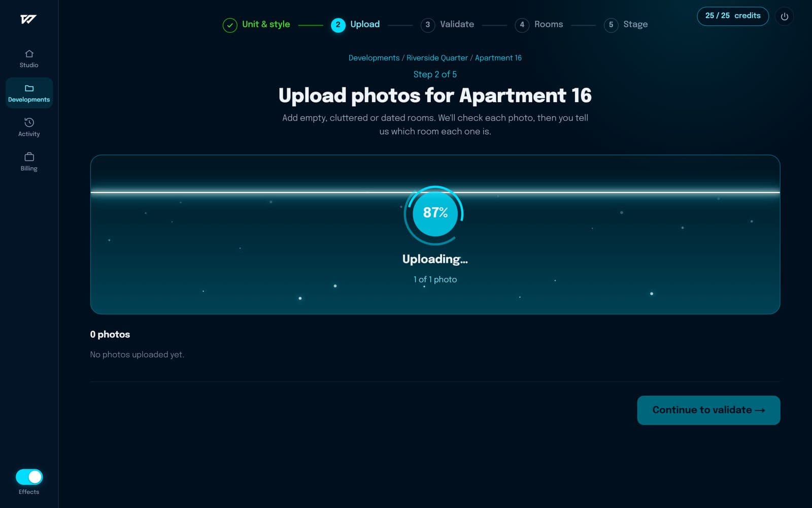
Task: Click the power log out icon
Action: pos(784,17)
